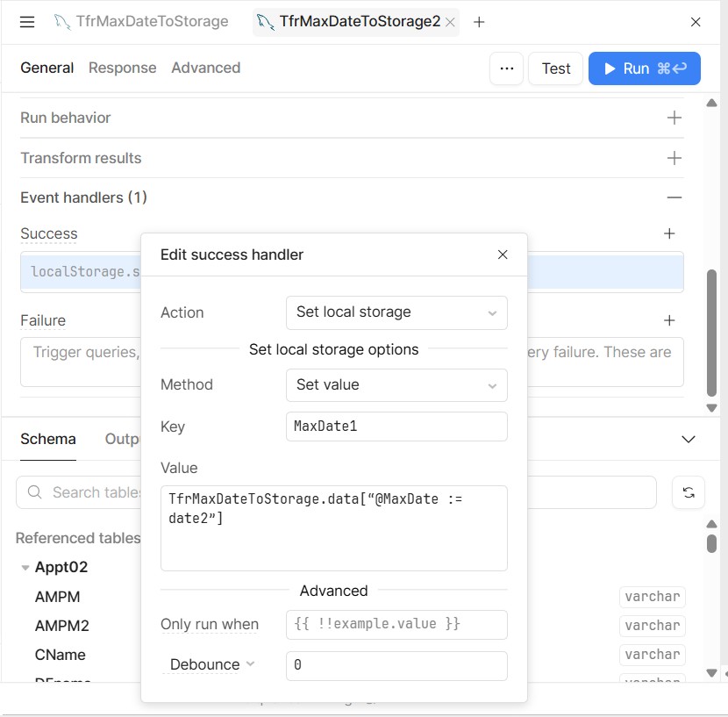Refresh the schema tables list
Image resolution: width=728 pixels, height=717 pixels.
pos(688,492)
